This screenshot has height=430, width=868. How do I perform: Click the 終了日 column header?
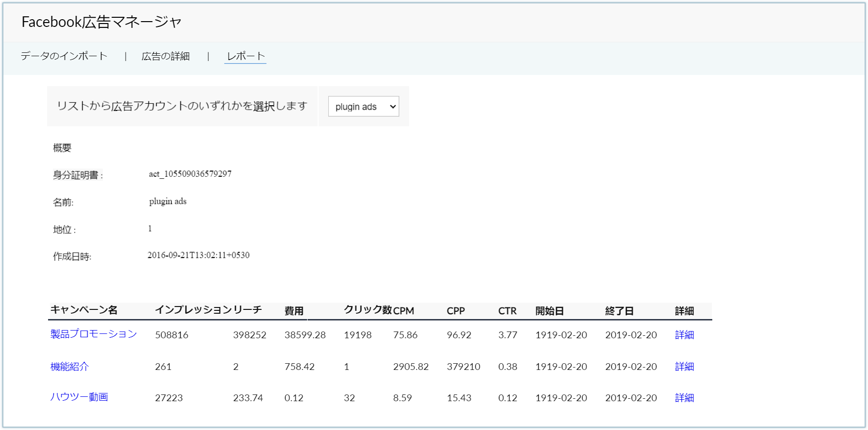(x=620, y=311)
